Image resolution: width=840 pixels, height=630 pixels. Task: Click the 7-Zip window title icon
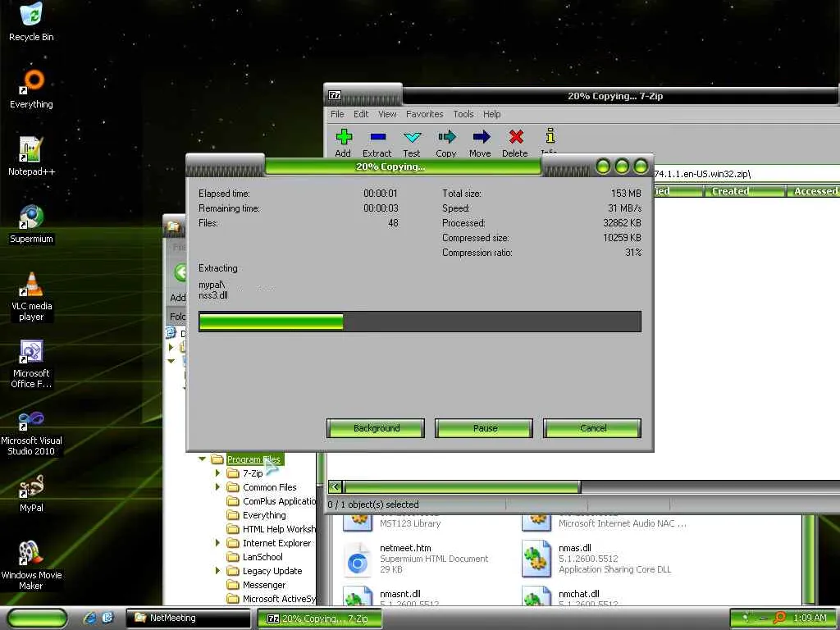point(335,95)
